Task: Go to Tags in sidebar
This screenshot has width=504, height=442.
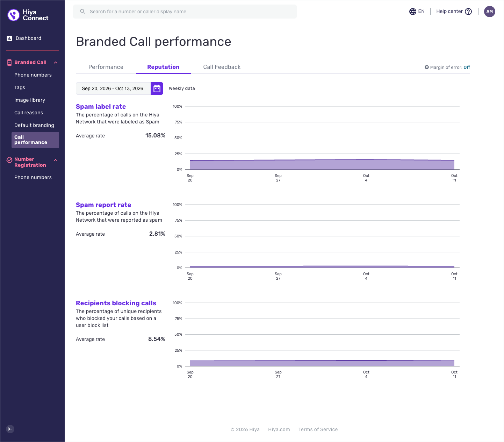Action: pos(20,87)
